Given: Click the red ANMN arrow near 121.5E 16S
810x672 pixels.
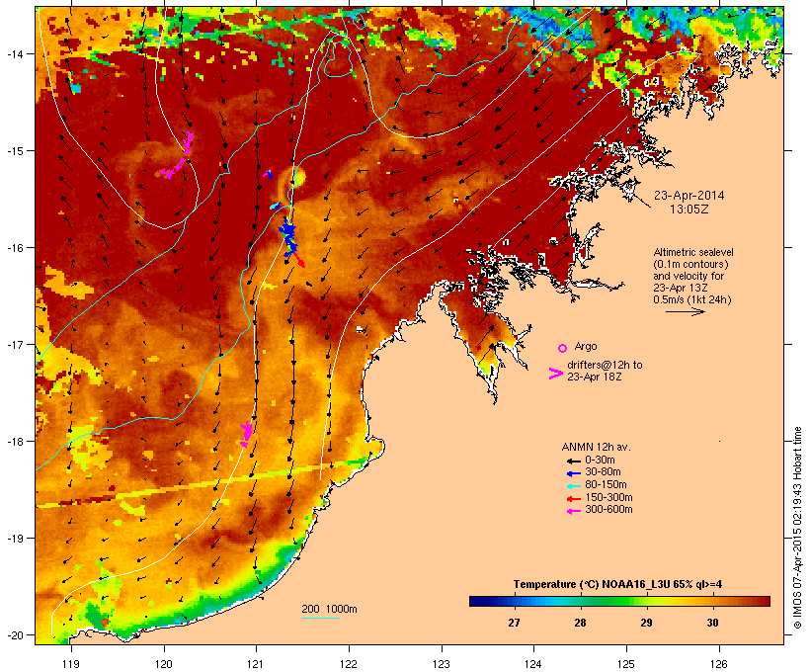Looking at the screenshot, I should click(299, 260).
